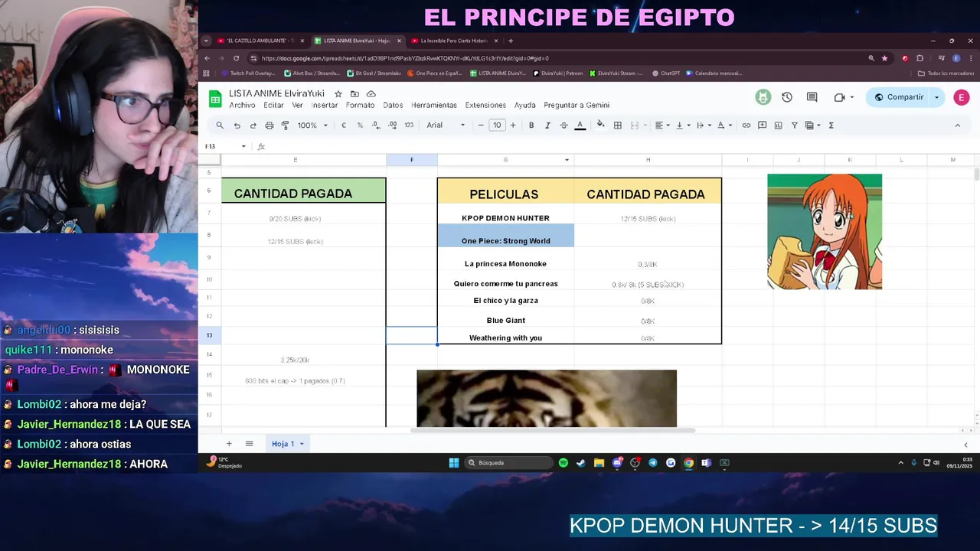Click the font size field showing 10
980x551 pixels.
click(497, 126)
